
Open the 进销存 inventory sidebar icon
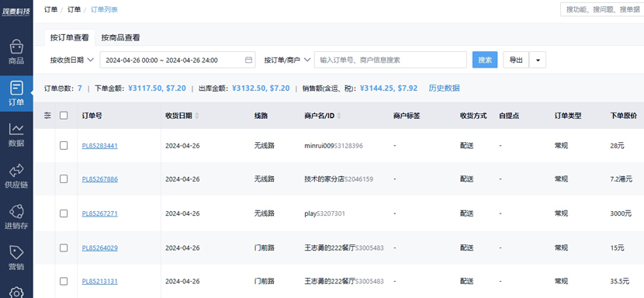click(16, 217)
